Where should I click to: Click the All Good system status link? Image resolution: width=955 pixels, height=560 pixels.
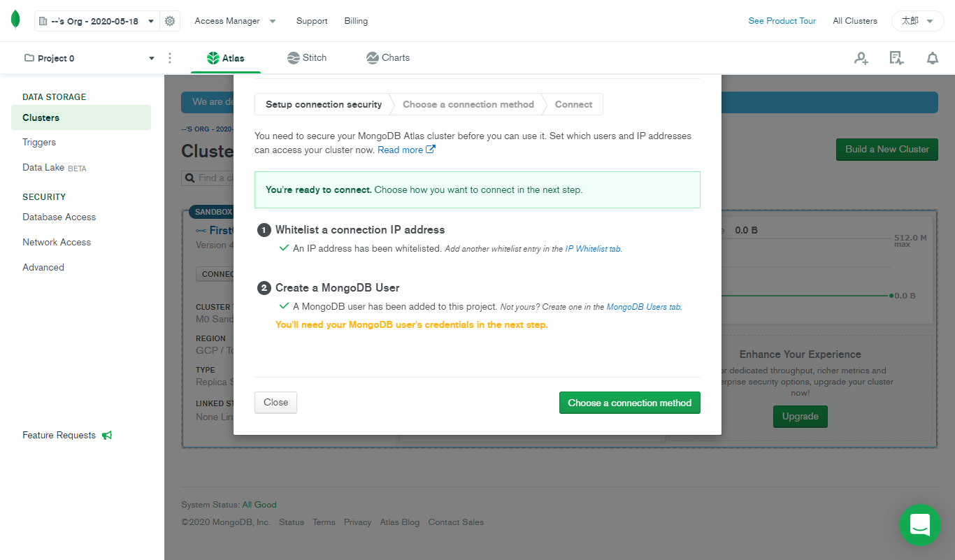(259, 505)
